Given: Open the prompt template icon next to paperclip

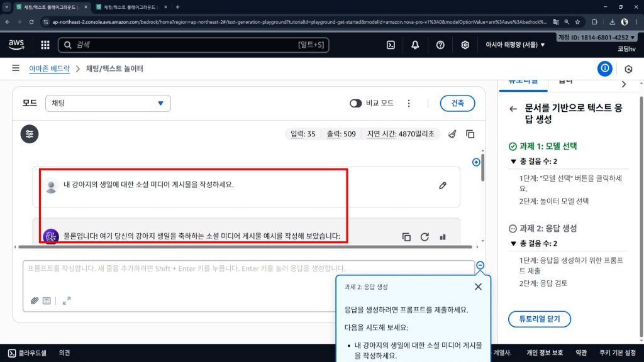Looking at the screenshot, I should click(x=47, y=301).
